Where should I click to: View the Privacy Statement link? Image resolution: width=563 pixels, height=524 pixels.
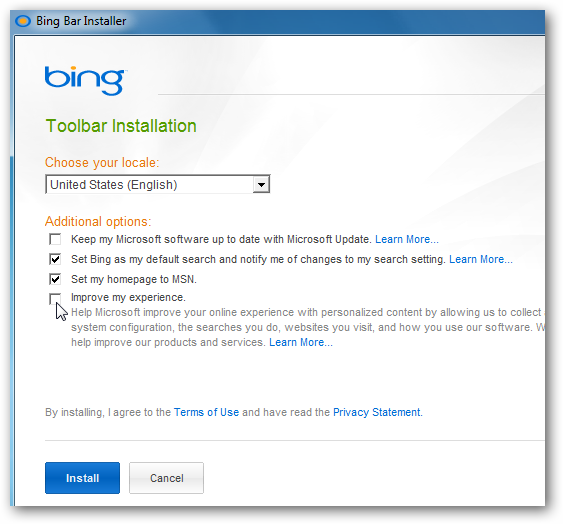tap(377, 412)
